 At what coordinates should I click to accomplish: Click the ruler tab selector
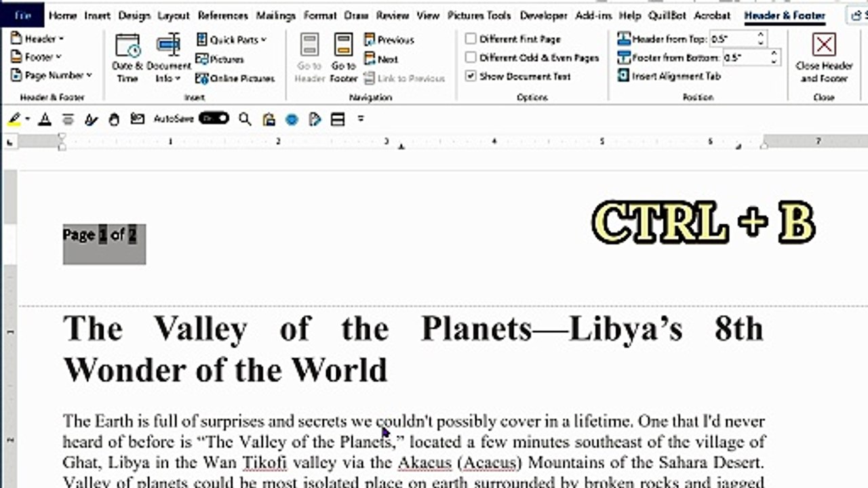9,142
